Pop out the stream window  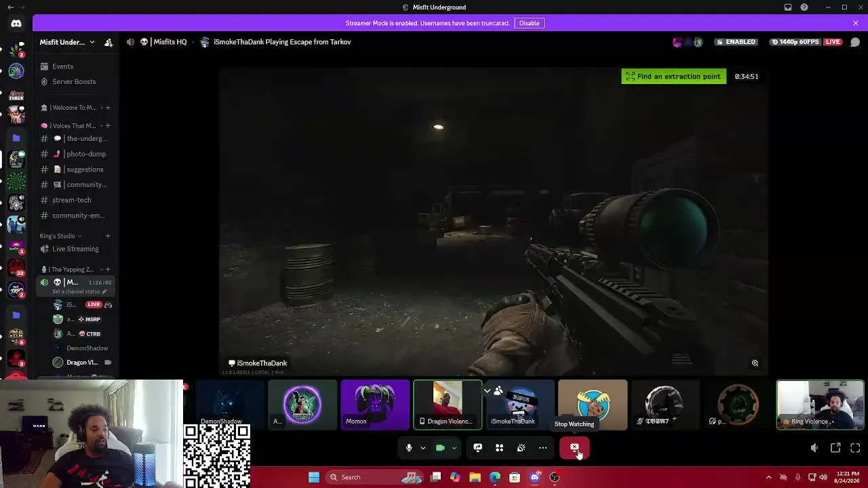click(x=835, y=448)
